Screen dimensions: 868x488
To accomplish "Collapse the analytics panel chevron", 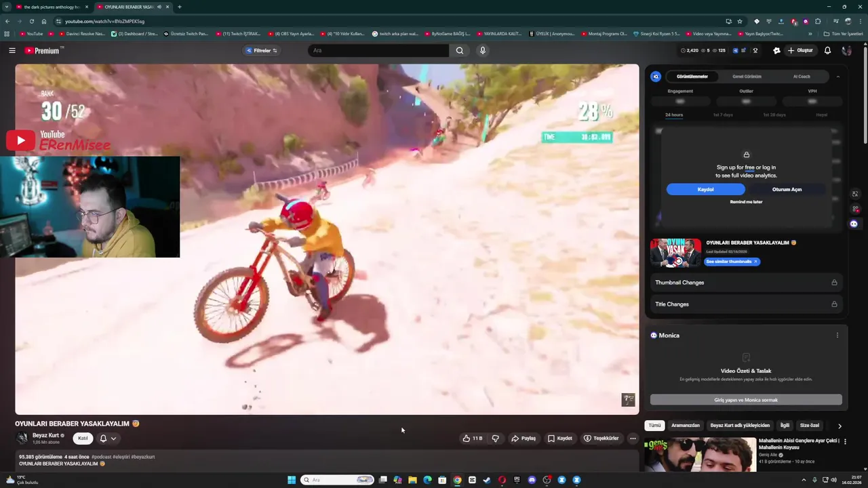I will point(838,77).
